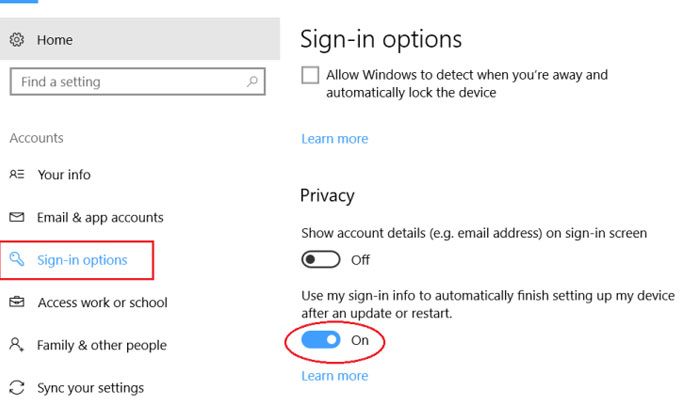Click the envelope icon for Email & app accounts
Image resolution: width=700 pixels, height=400 pixels.
coord(17,217)
